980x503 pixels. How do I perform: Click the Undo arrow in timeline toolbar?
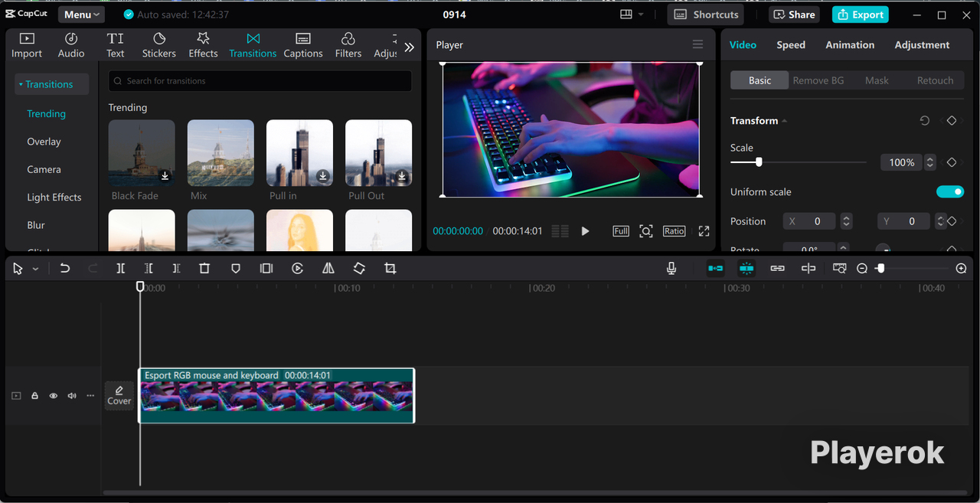coord(65,269)
